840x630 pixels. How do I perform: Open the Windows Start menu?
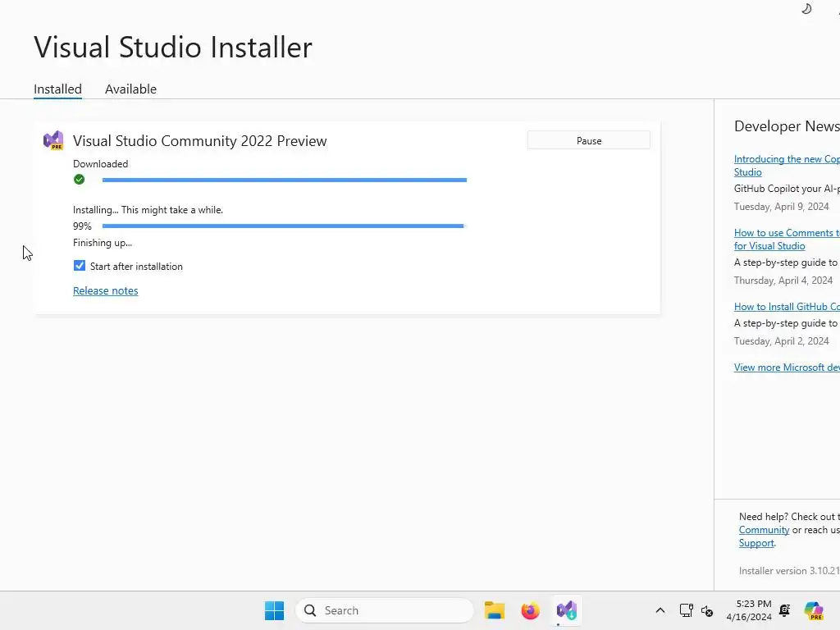[x=274, y=610]
